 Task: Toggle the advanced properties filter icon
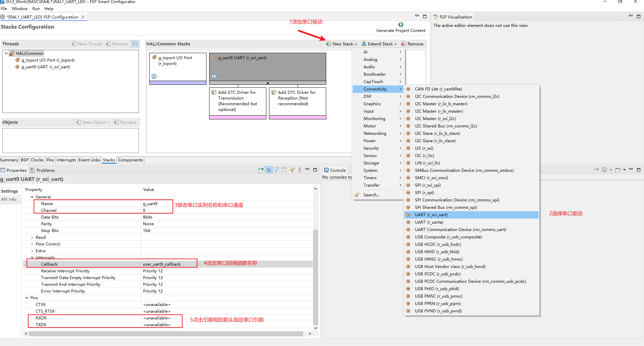[276, 170]
